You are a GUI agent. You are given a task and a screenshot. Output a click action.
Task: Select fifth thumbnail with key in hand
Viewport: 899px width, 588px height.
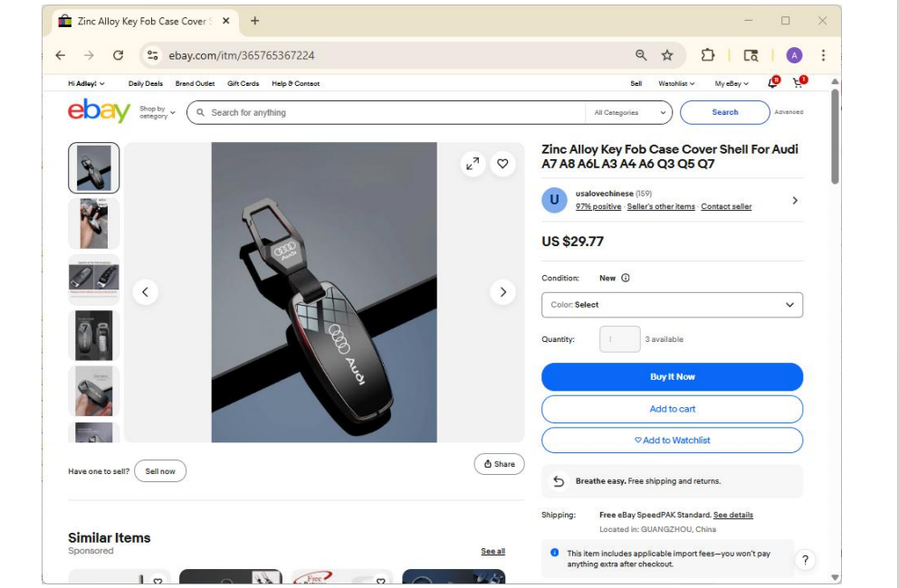94,391
